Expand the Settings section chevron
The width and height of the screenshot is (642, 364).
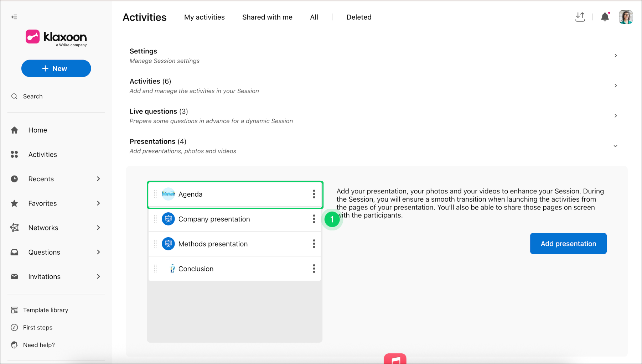pyautogui.click(x=616, y=56)
